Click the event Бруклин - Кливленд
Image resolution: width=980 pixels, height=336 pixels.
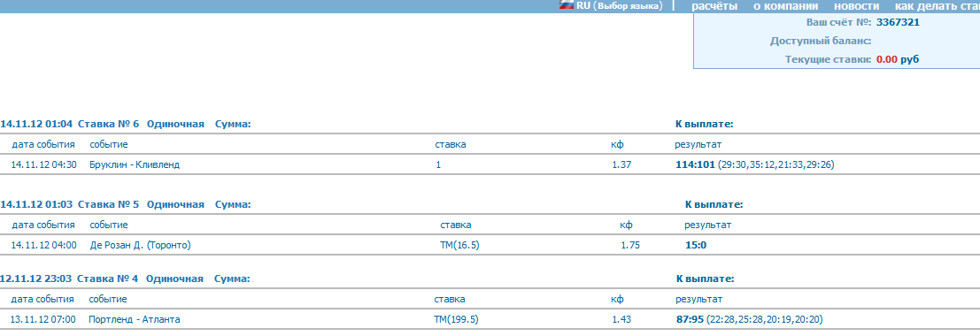(135, 164)
